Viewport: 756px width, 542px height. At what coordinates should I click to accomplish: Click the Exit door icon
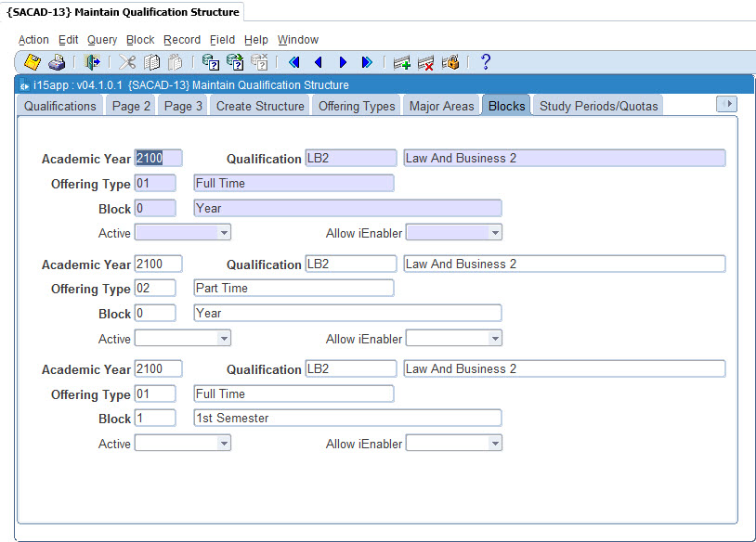(x=91, y=62)
